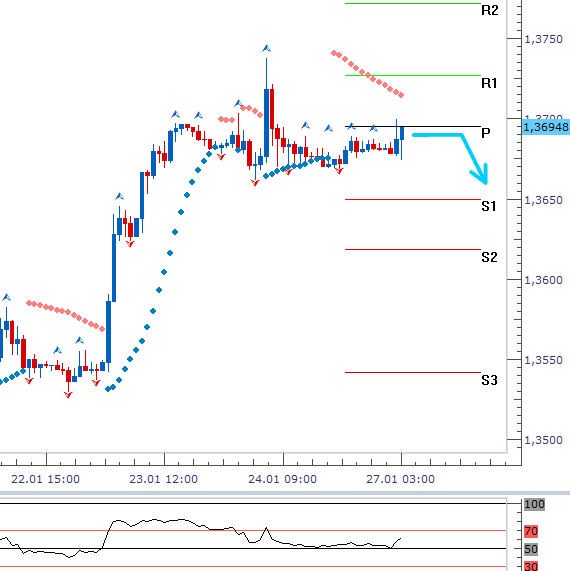This screenshot has width=570, height=571.
Task: Click the red S3 support line
Action: (413, 373)
